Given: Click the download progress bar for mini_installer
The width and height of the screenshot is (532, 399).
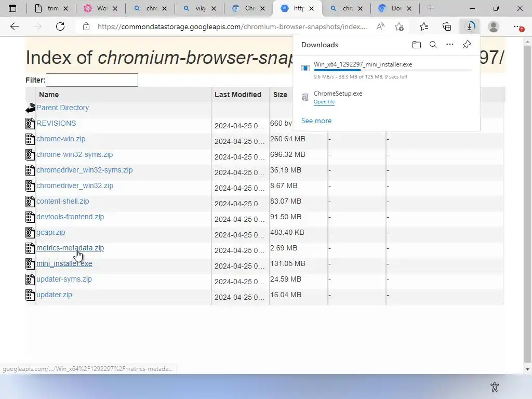Looking at the screenshot, I should point(393,70).
